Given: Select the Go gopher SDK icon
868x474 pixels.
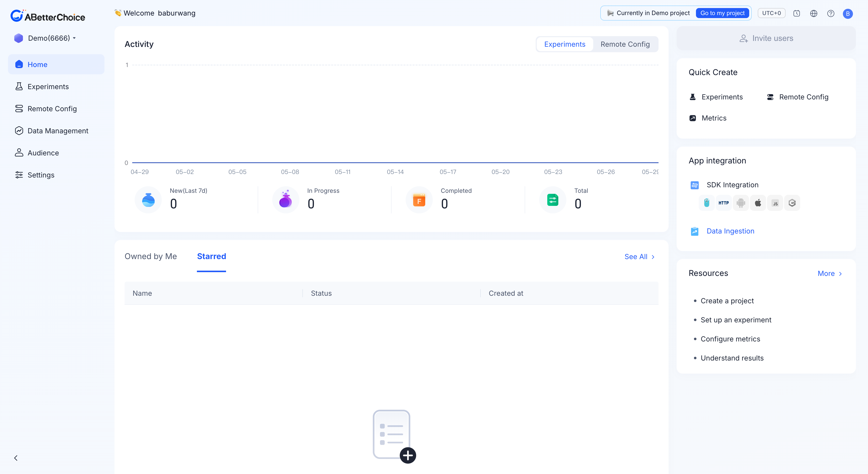Looking at the screenshot, I should tap(707, 203).
